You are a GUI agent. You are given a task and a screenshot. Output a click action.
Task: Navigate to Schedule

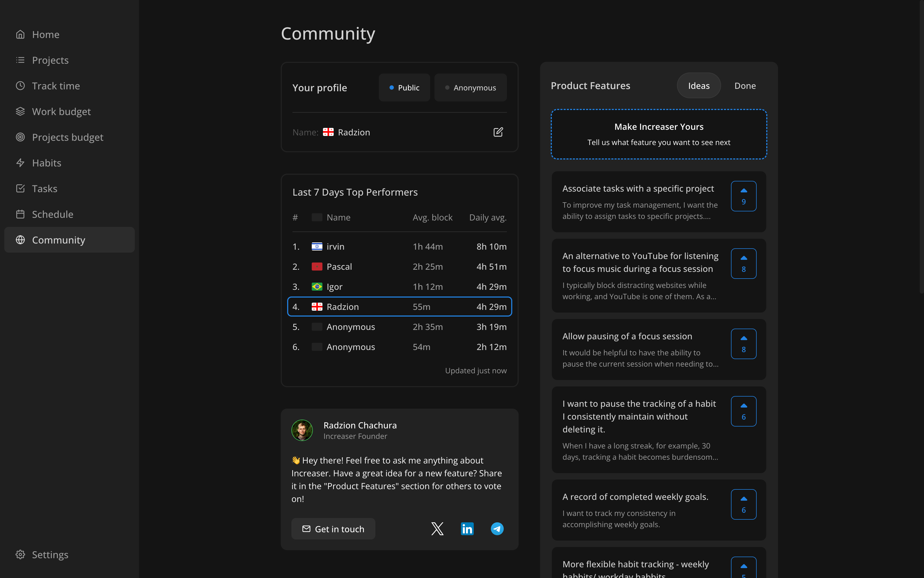coord(70,214)
